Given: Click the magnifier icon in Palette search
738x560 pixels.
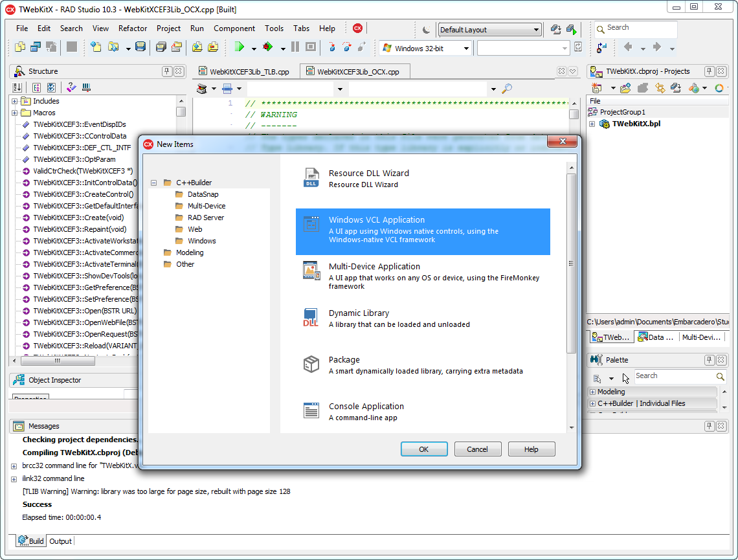Looking at the screenshot, I should pos(720,376).
